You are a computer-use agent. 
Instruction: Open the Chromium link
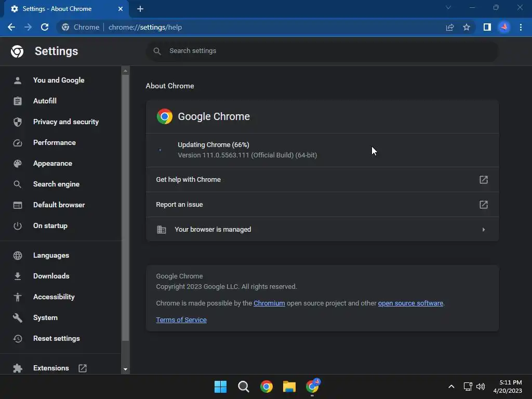coord(269,303)
